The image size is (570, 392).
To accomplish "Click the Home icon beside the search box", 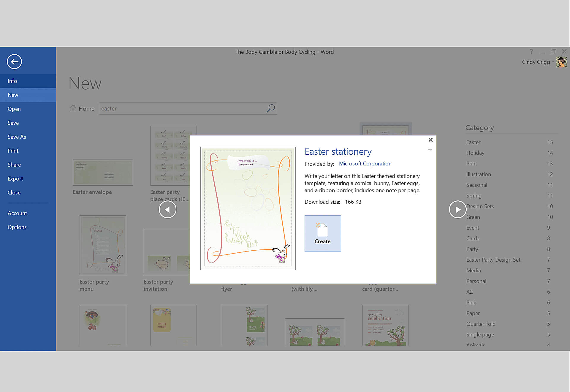I will click(x=73, y=108).
